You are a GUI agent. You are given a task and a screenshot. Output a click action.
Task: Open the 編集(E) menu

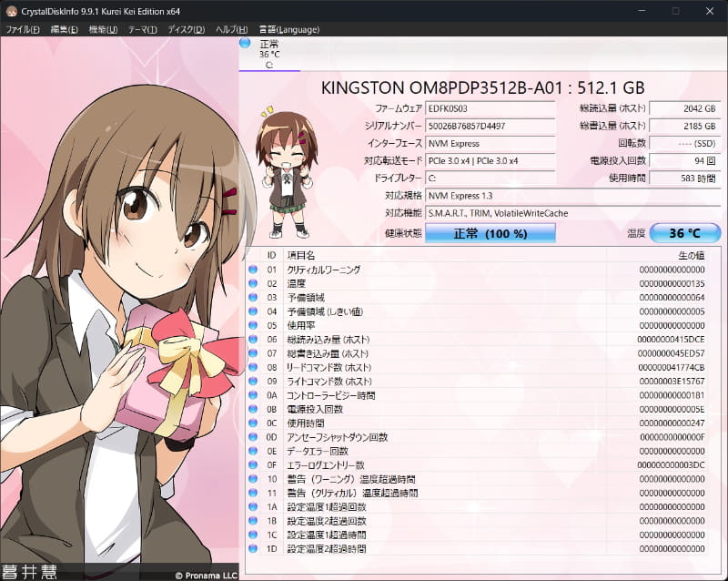coord(64,30)
